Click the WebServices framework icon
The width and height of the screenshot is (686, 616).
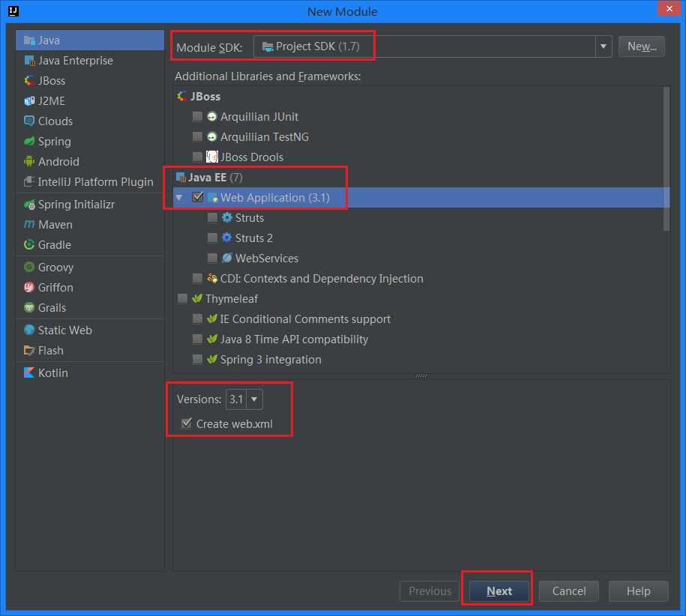coord(226,259)
